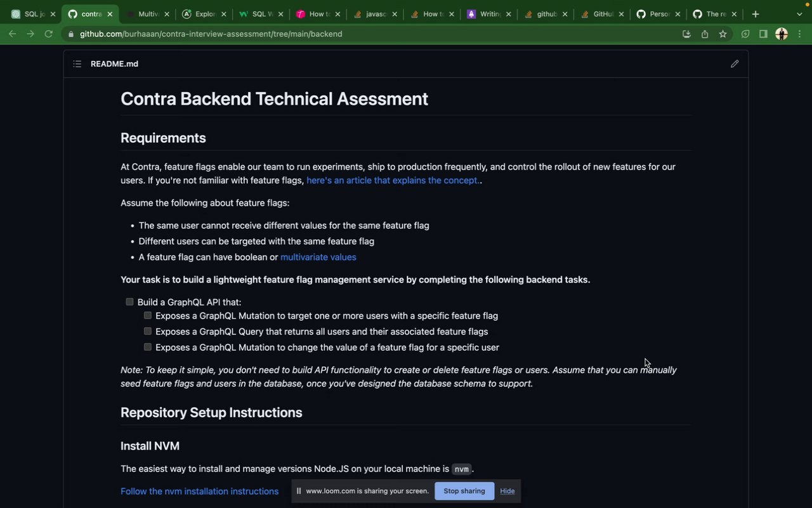Check the 'returns all users' Query checkbox

148,331
